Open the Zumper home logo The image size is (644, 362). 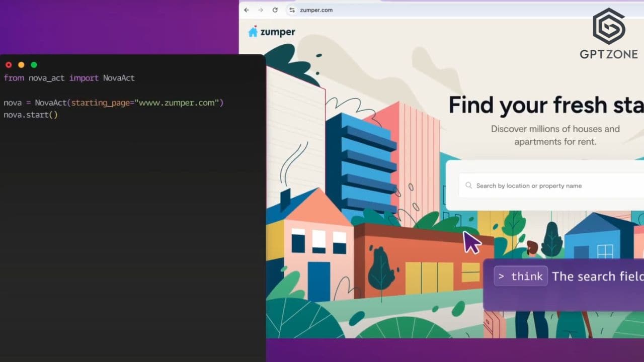pyautogui.click(x=272, y=32)
